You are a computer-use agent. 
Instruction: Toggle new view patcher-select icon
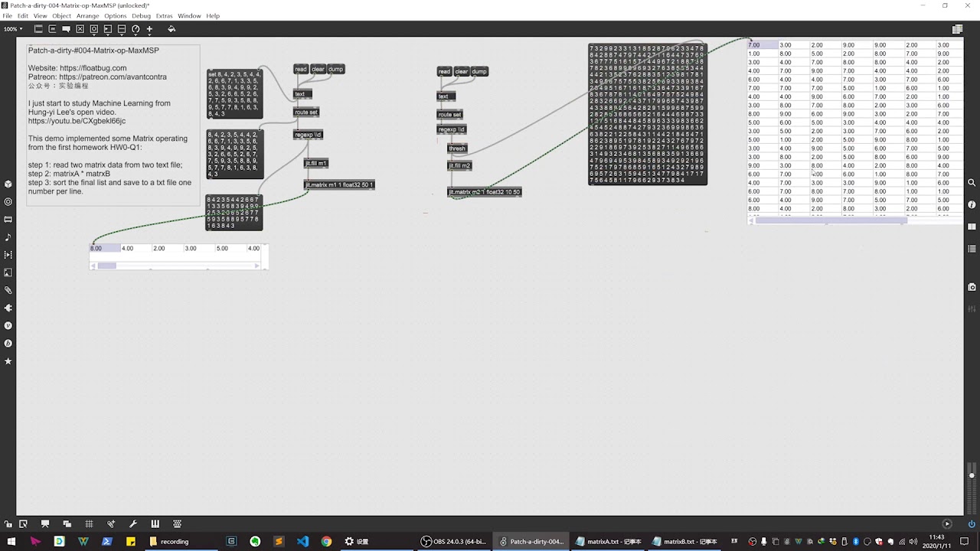[x=23, y=524]
